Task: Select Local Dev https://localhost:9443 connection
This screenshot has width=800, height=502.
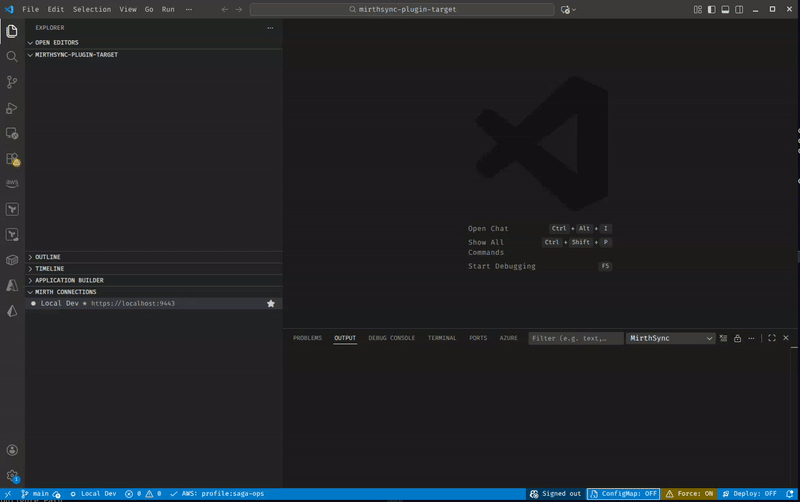Action: [154, 304]
